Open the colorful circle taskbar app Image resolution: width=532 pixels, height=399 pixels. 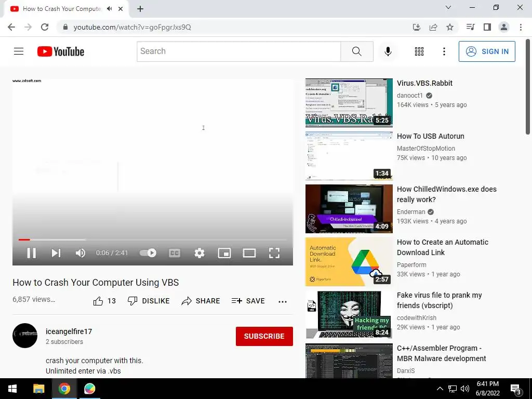(x=89, y=389)
